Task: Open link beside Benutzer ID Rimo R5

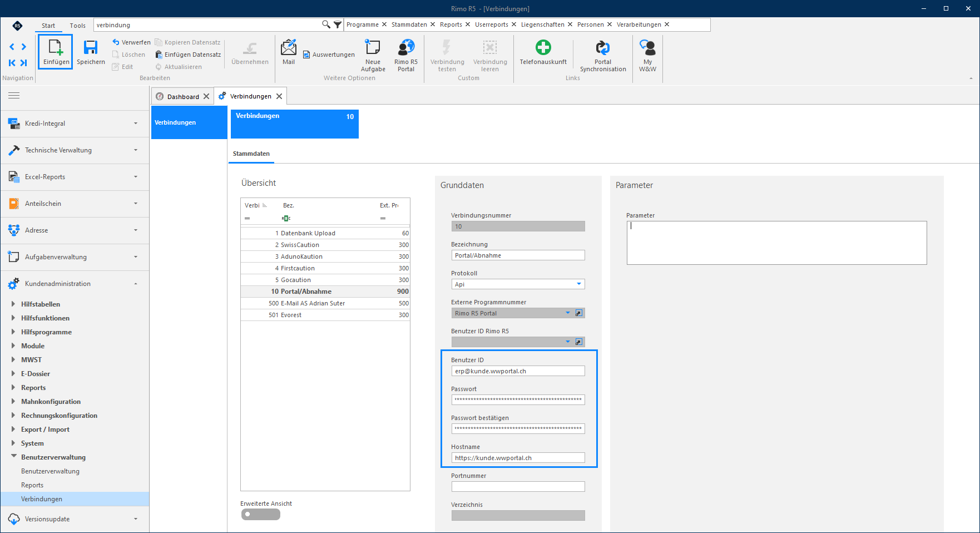Action: coord(579,342)
